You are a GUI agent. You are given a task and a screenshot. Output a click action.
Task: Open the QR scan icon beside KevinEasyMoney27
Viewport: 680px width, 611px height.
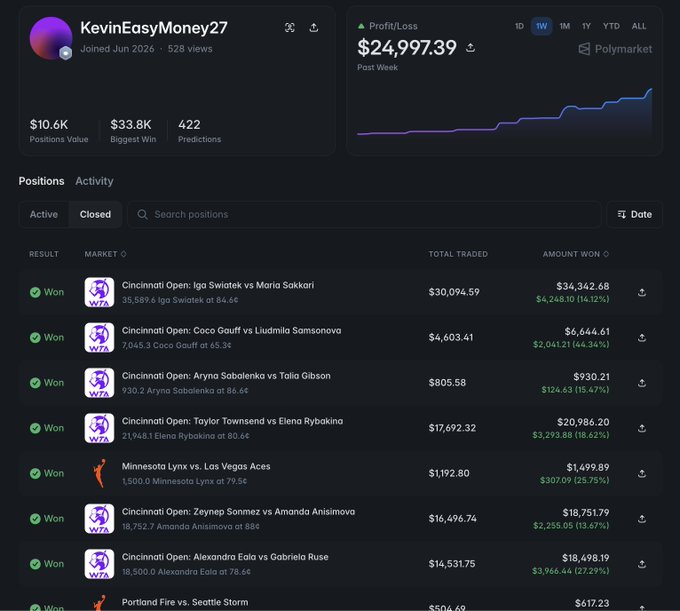(x=290, y=28)
